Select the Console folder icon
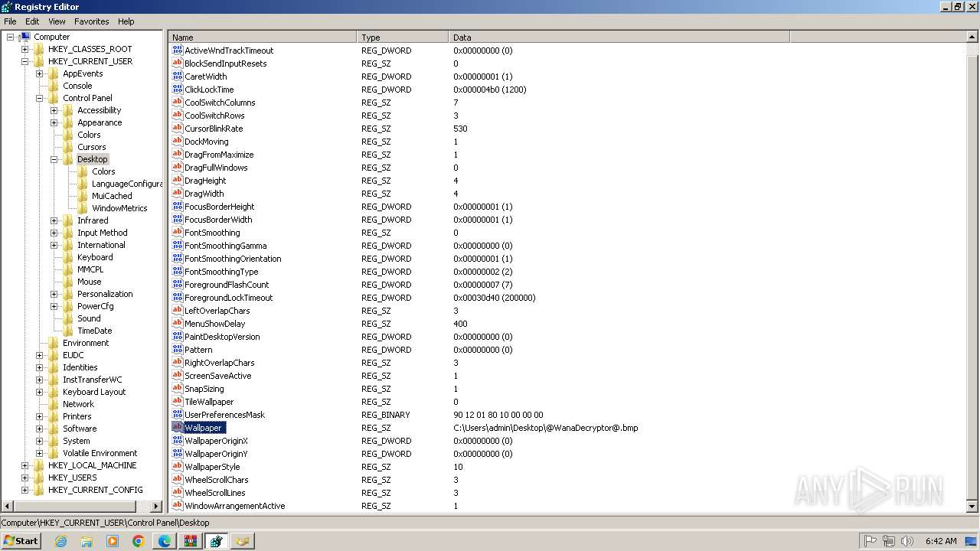Viewport: 980px width, 551px height. tap(54, 86)
